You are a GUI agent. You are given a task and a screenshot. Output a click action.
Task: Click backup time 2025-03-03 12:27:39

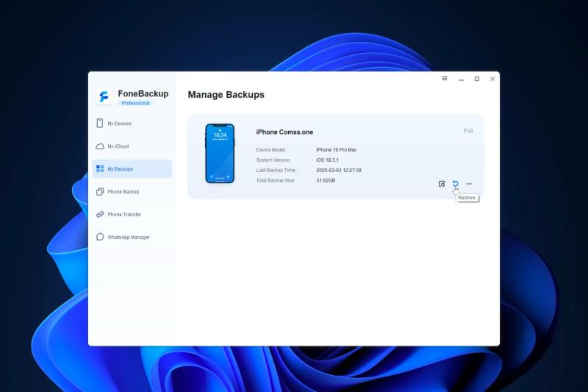pos(339,171)
